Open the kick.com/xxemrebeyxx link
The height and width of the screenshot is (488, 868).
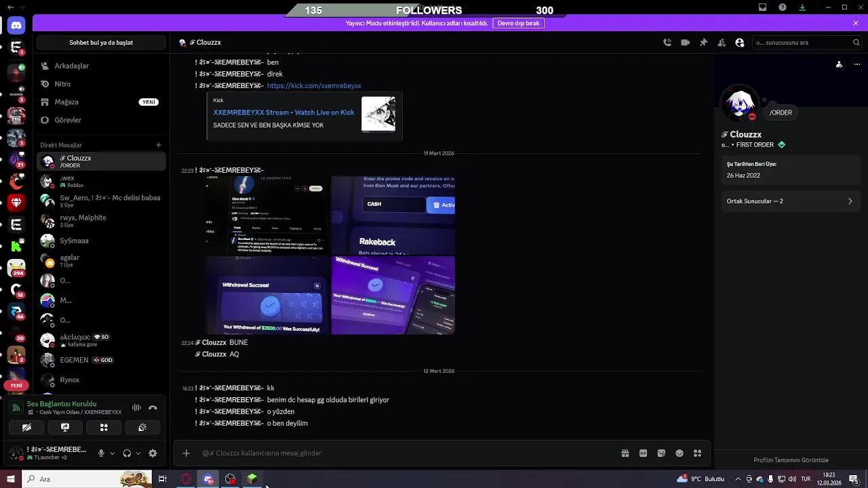pos(314,85)
